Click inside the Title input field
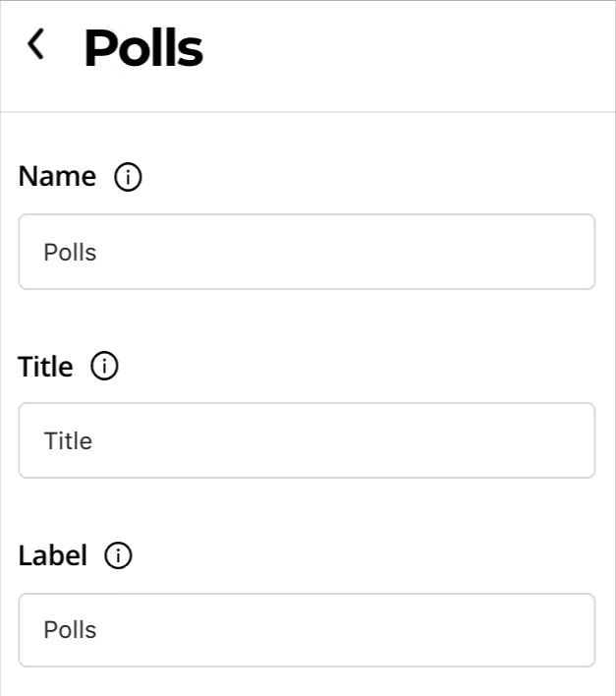The height and width of the screenshot is (696, 616). [x=307, y=440]
